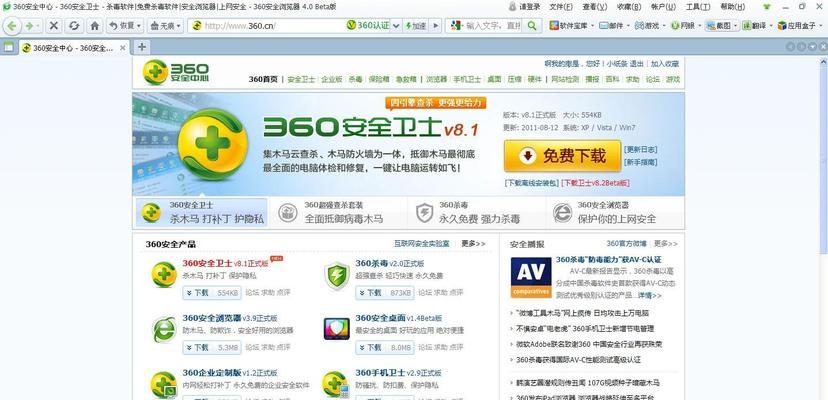The height and width of the screenshot is (400, 828).
Task: Click the 手机卫士 link in top navigation
Action: click(467, 79)
